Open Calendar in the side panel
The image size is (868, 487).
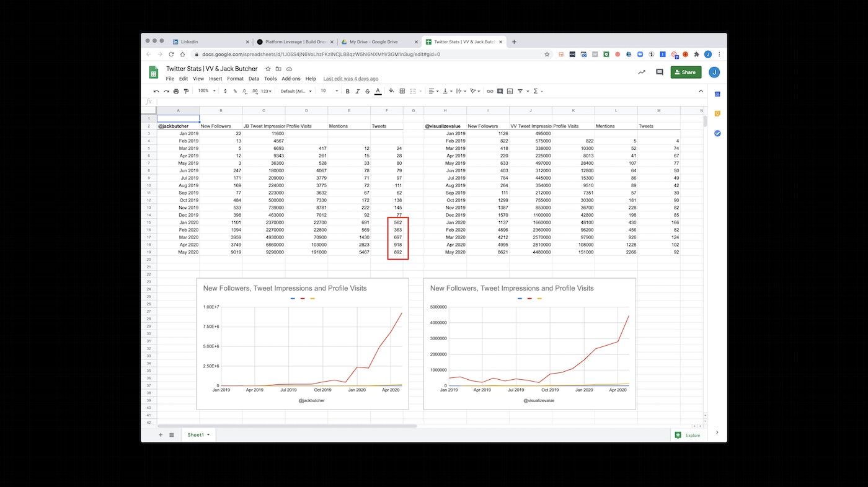point(717,94)
